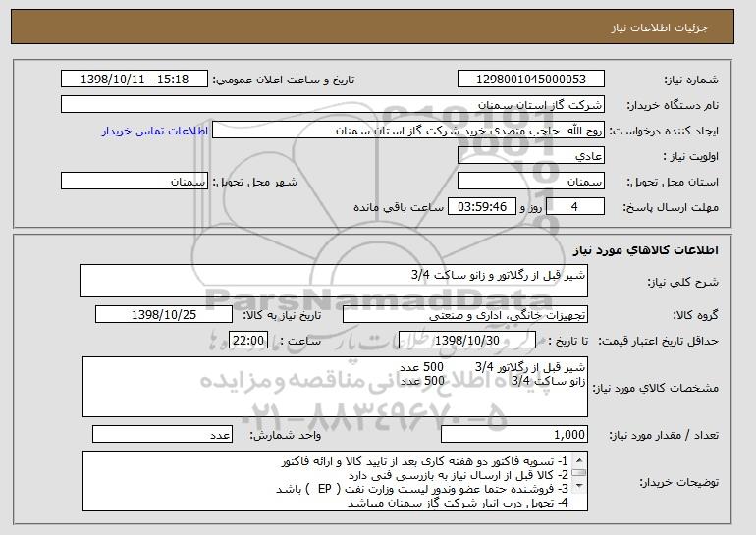Image resolution: width=756 pixels, height=535 pixels.
Task: Click the label ایجاد کننده درخواست
Action: click(664, 131)
